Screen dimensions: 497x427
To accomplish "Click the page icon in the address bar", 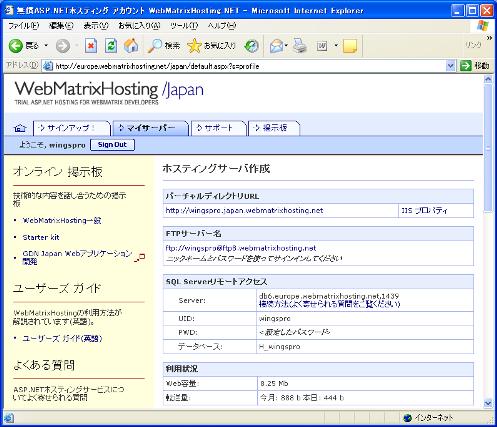I will pos(48,66).
